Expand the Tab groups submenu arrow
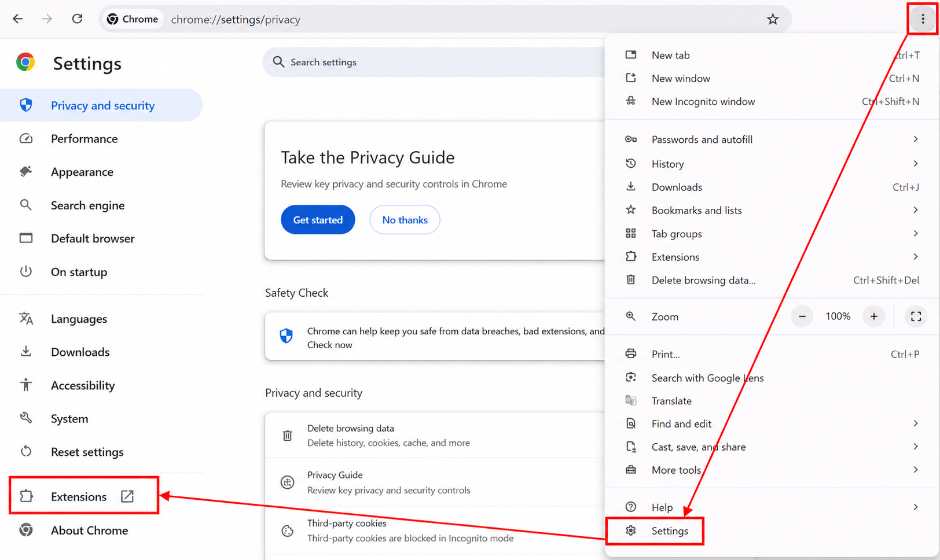Viewport: 940px width, 560px height. point(916,233)
